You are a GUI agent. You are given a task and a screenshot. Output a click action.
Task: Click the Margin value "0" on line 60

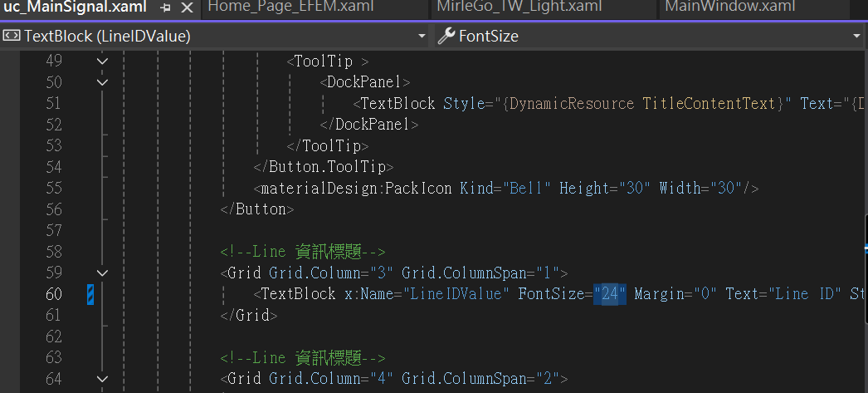click(x=705, y=294)
